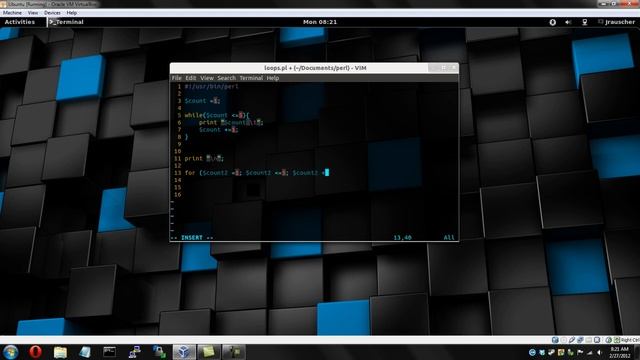Open the volume icon in the GNOME top bar

568,22
